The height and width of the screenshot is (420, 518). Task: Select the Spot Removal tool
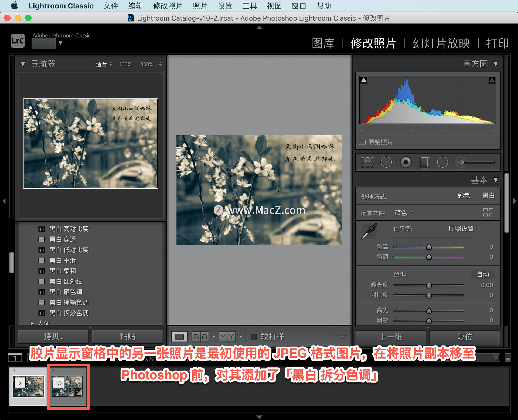coord(387,162)
